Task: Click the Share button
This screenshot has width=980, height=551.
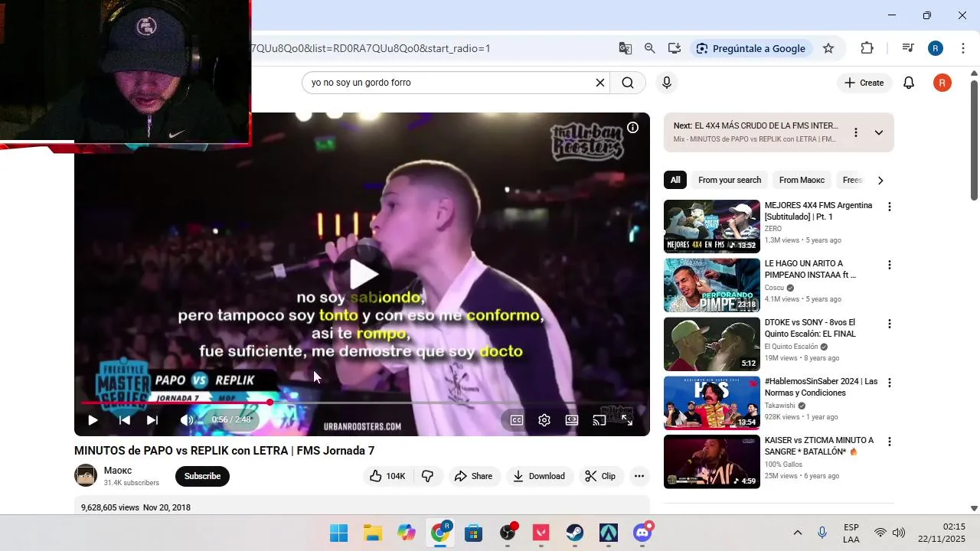Action: [475, 476]
